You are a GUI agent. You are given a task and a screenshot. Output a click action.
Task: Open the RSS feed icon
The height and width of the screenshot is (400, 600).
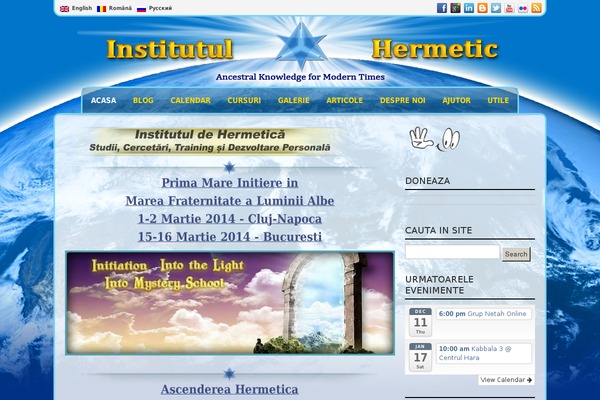pos(536,8)
